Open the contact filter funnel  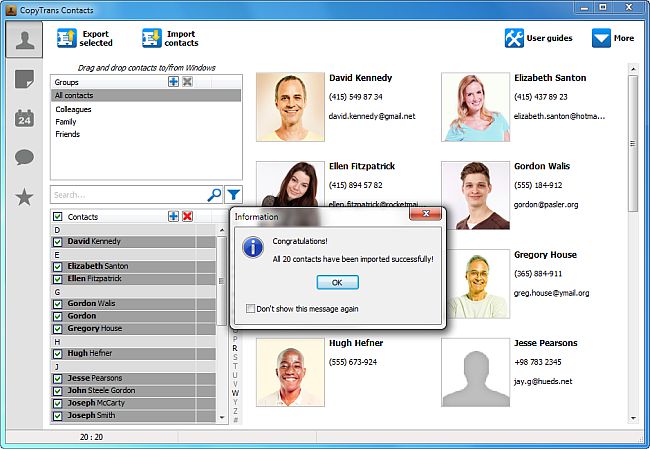coord(233,194)
